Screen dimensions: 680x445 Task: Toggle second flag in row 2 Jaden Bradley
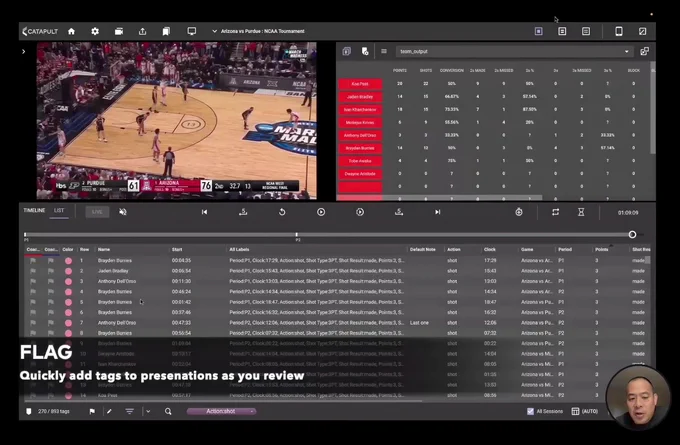point(51,271)
